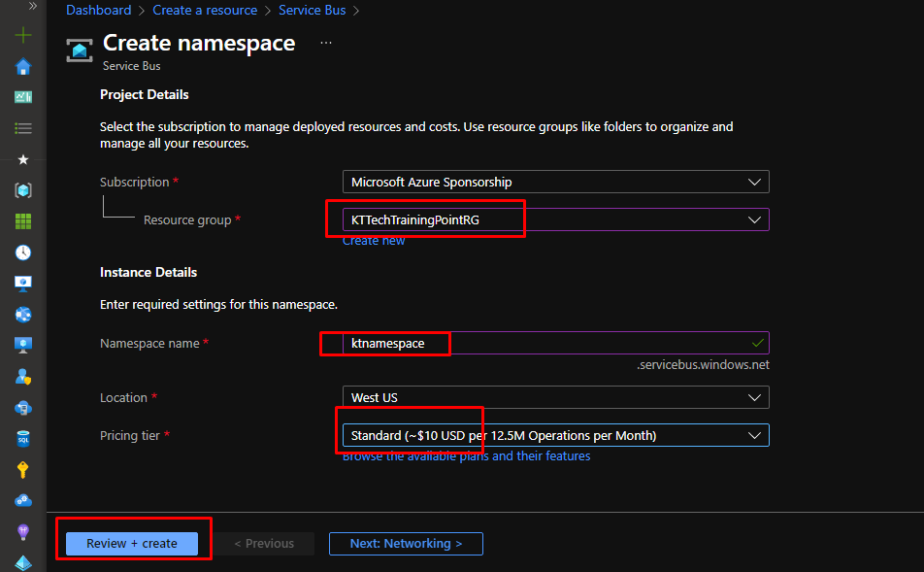
Task: Open SQL databases icon in sidebar
Action: 23,439
